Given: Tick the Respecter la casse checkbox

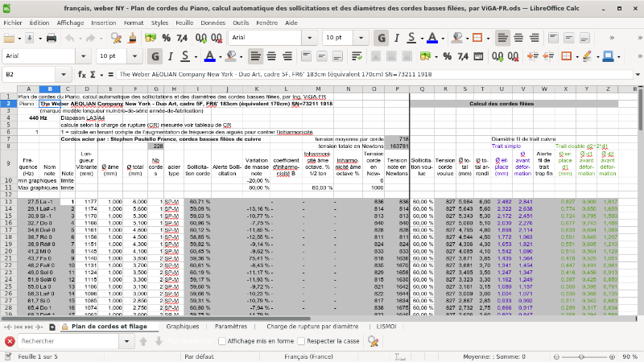Looking at the screenshot, I should [301, 341].
